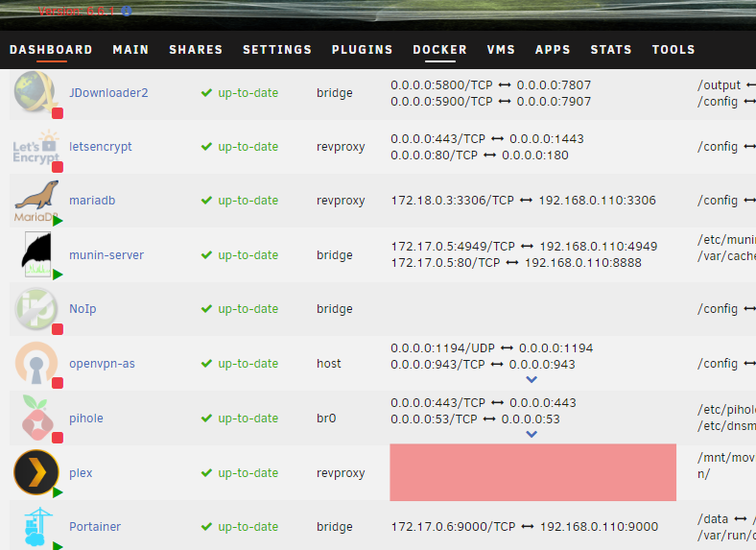The image size is (756, 550).
Task: Click the openvpn-as container name
Action: click(x=102, y=363)
